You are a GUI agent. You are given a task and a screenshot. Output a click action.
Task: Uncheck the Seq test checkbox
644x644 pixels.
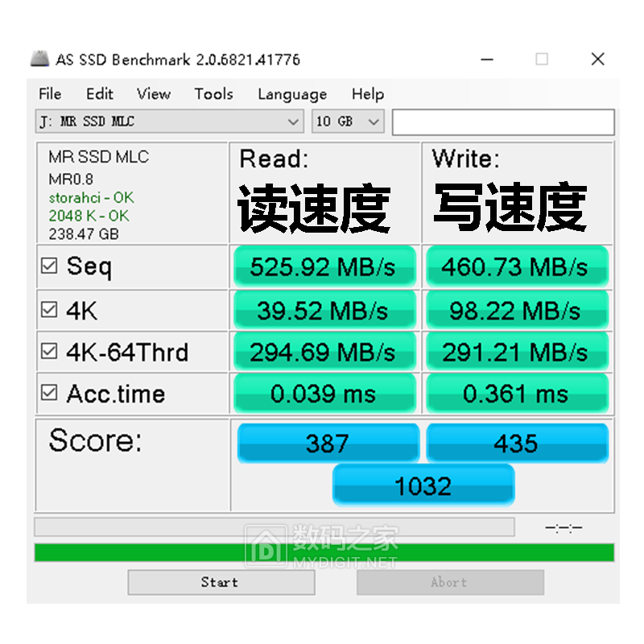pyautogui.click(x=49, y=266)
